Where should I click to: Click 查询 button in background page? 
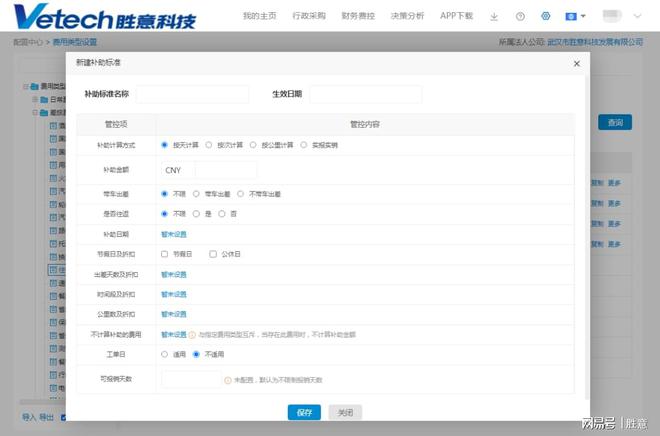tap(615, 122)
